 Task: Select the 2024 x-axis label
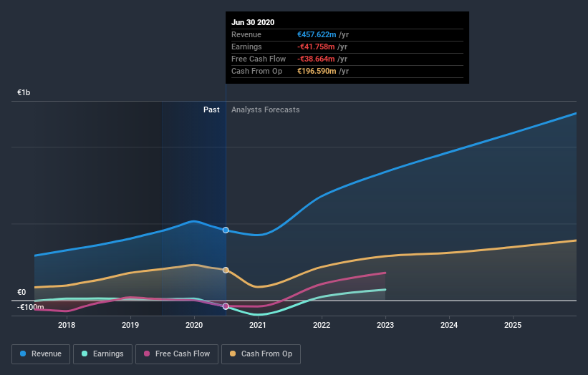pos(449,325)
